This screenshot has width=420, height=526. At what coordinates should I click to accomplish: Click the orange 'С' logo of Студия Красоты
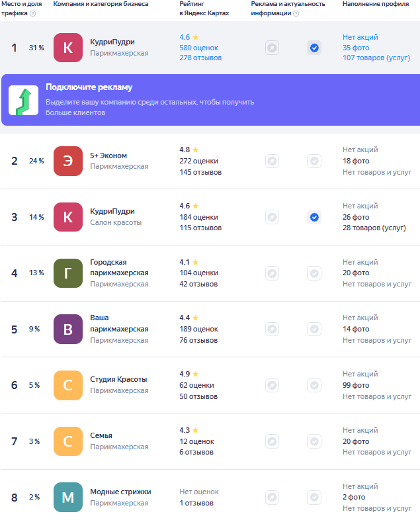(x=68, y=385)
